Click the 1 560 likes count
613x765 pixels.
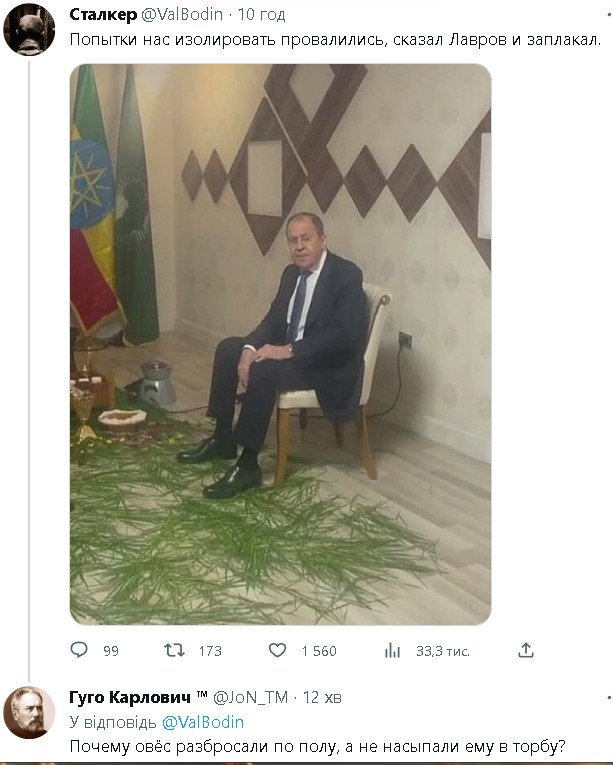coord(318,651)
